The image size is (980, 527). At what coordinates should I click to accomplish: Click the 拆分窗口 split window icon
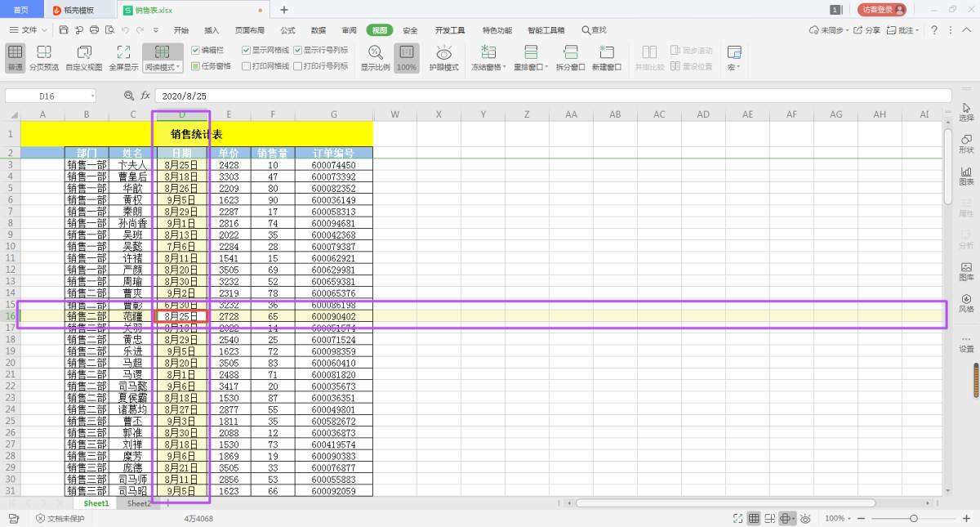[x=571, y=53]
